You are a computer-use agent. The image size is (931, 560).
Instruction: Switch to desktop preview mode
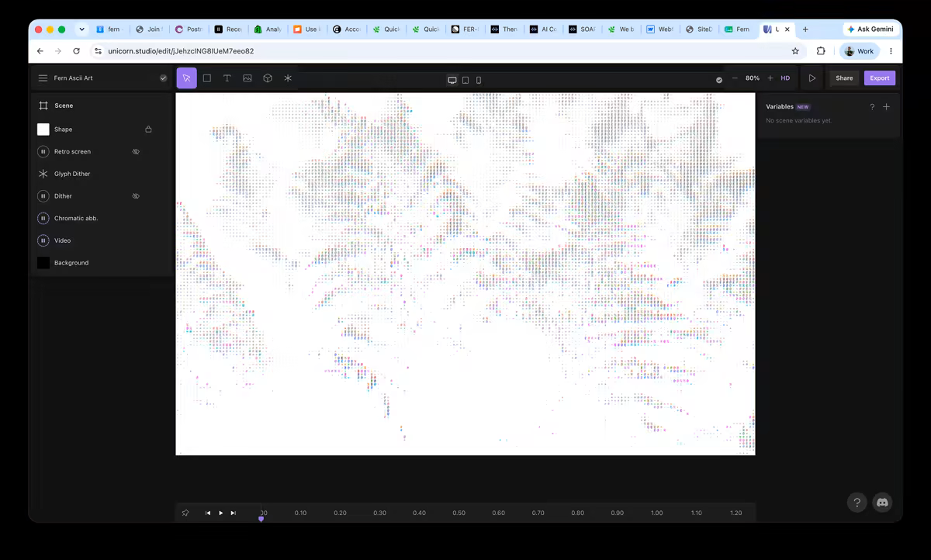452,80
